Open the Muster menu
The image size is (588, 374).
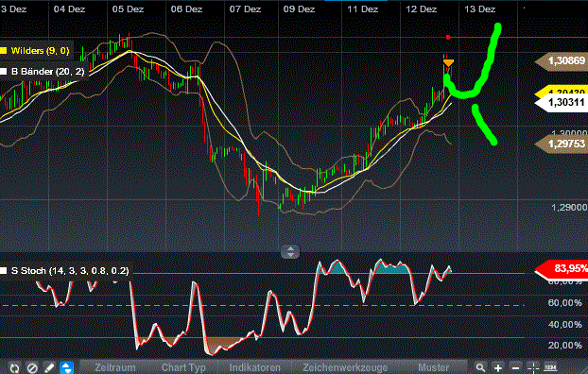pos(434,367)
